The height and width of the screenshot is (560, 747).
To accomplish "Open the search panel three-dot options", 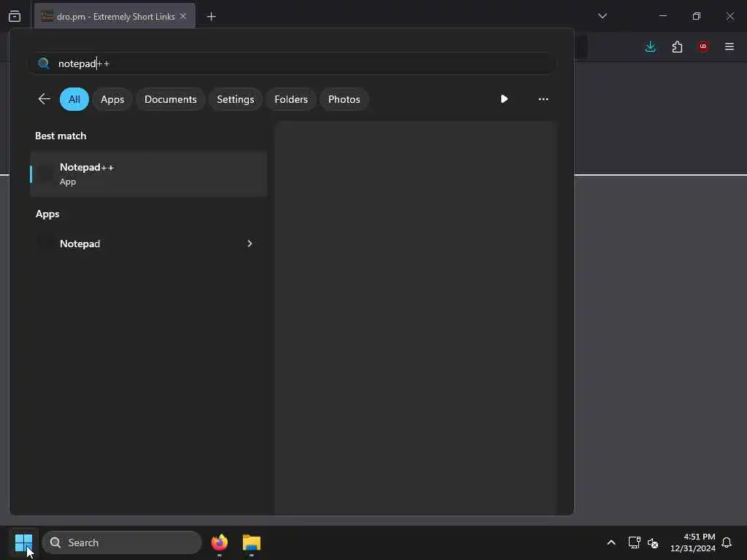I will 543,99.
